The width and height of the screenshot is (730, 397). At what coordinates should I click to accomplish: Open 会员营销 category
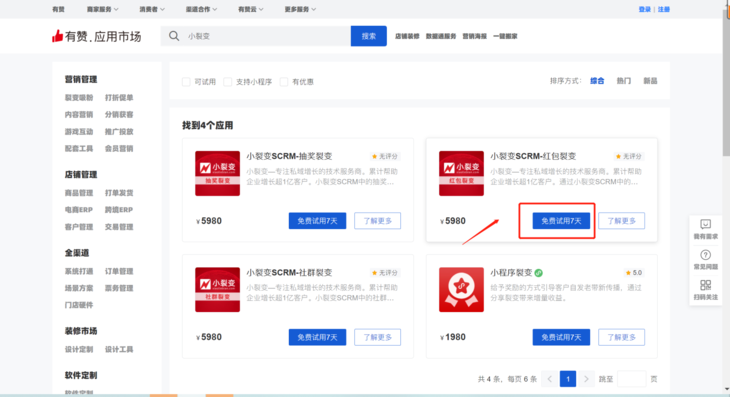point(119,148)
